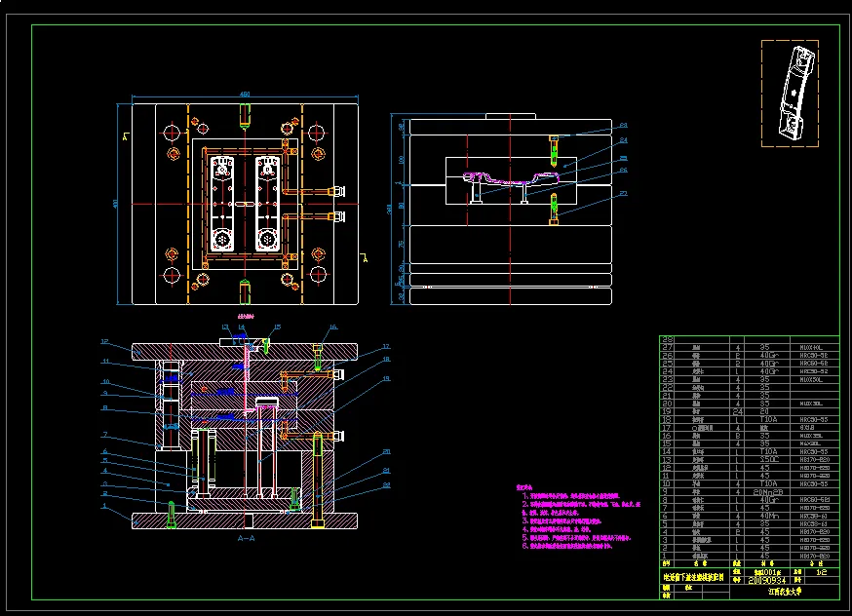Screen dimensions: 852x616
Task: Select balloon number 12 in section view
Action: coord(104,342)
